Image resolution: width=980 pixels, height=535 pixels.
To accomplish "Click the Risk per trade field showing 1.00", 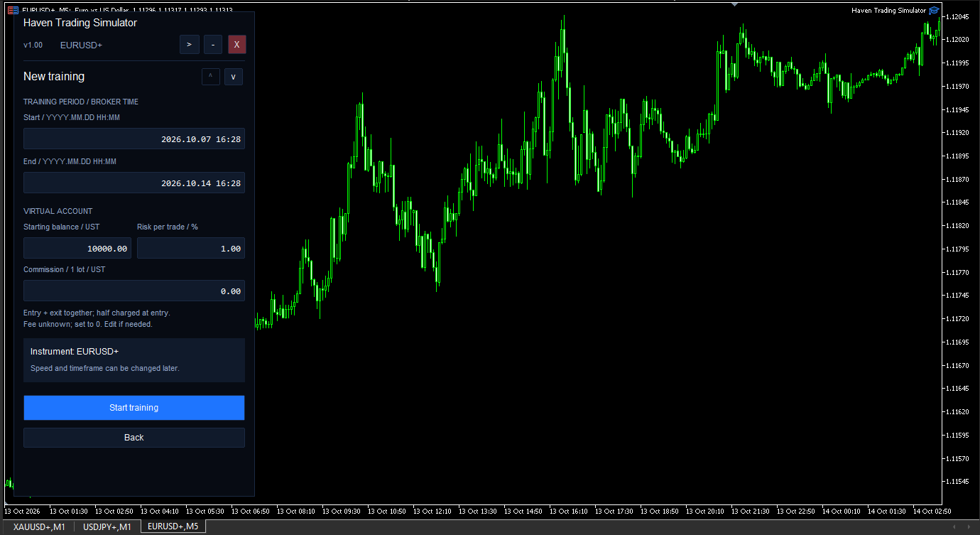I will coord(191,249).
